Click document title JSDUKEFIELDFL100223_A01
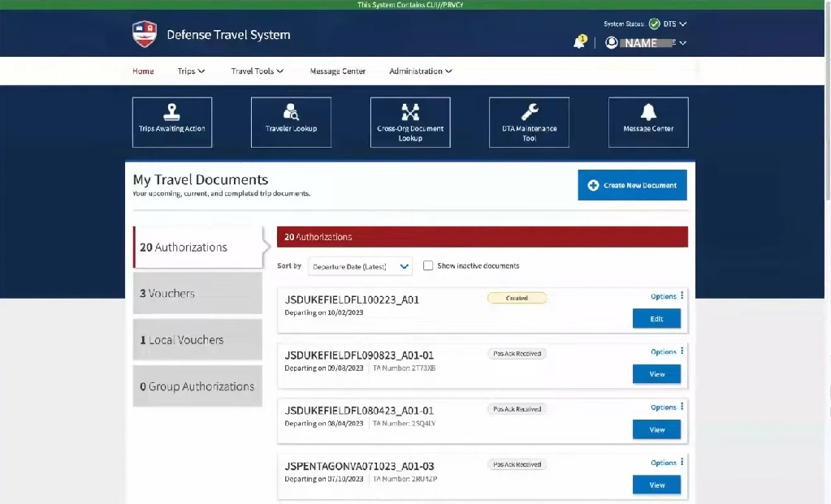Image resolution: width=831 pixels, height=504 pixels. pos(352,299)
